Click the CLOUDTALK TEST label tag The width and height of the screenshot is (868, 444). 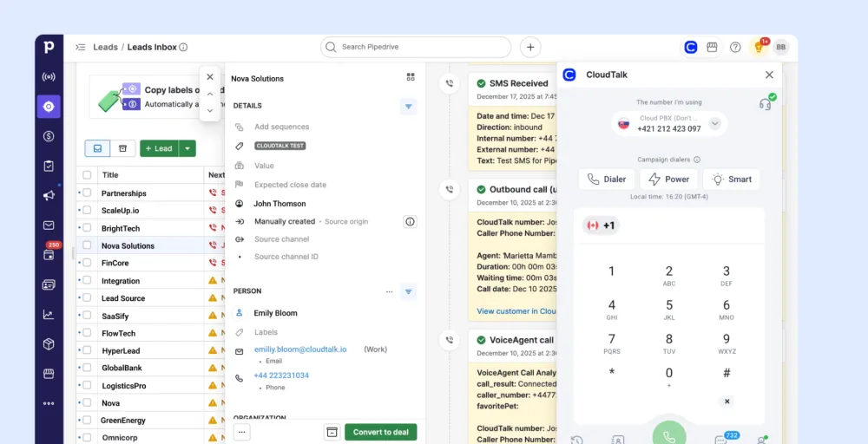(280, 146)
